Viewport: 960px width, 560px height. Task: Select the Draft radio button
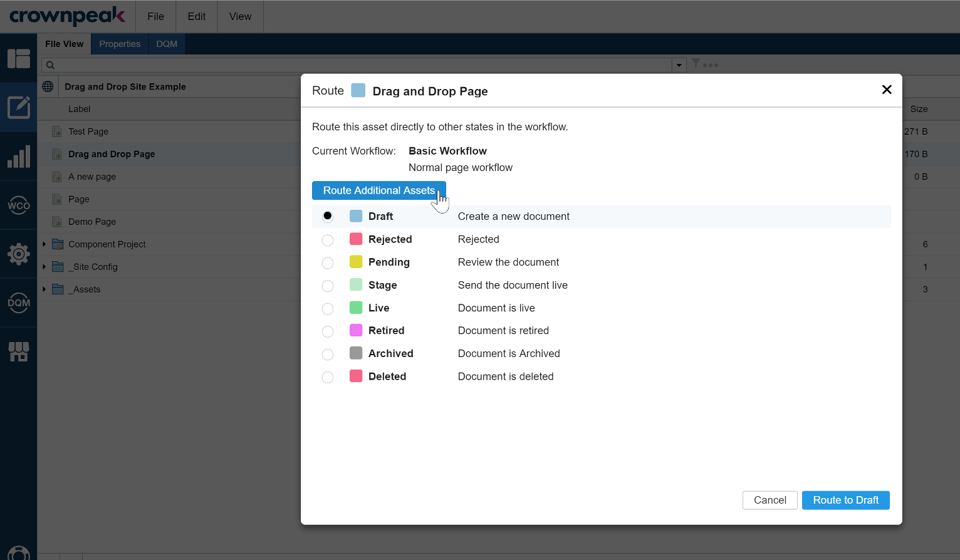[328, 216]
